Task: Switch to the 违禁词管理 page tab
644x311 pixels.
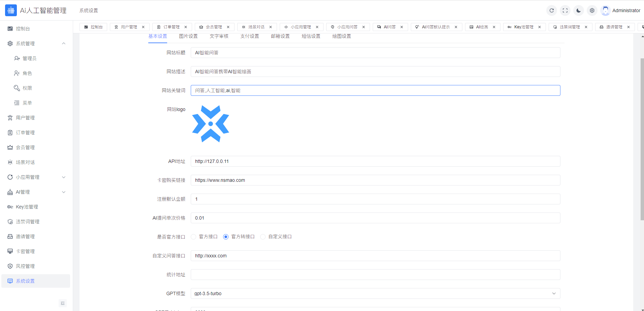Action: [570, 27]
